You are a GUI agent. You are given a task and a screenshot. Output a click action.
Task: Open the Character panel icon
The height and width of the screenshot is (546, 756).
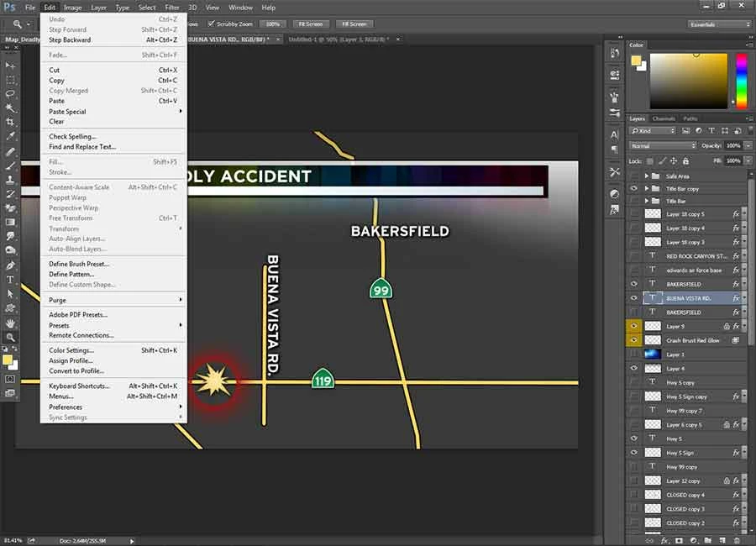tap(614, 134)
